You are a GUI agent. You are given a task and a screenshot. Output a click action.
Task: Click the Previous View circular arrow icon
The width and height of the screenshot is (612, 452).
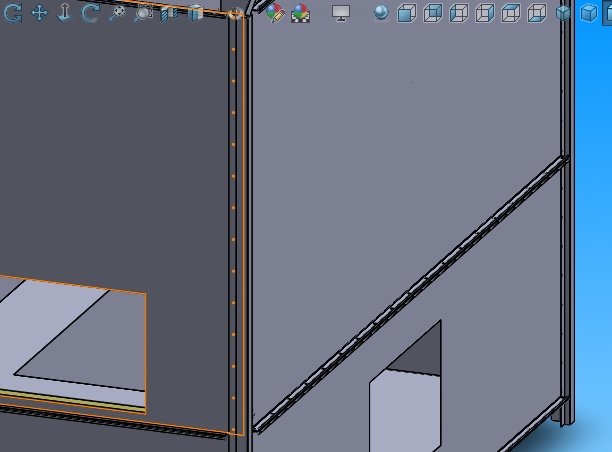[12, 13]
